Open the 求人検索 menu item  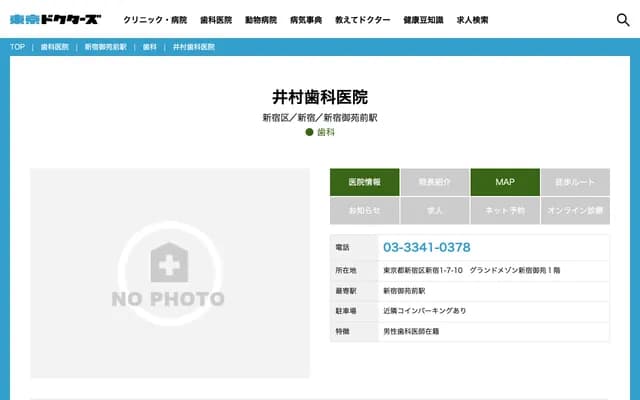coord(472,20)
